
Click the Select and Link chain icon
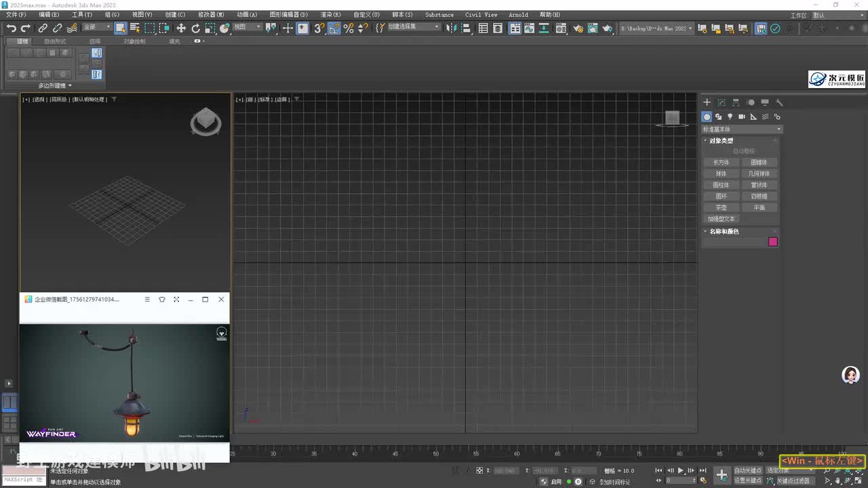tap(43, 28)
